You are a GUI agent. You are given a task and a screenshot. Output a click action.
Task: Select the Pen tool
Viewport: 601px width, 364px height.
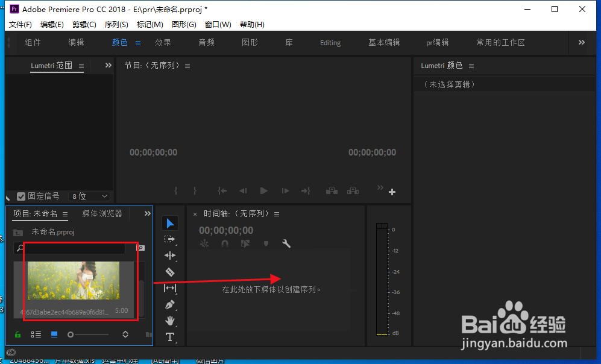click(x=170, y=304)
